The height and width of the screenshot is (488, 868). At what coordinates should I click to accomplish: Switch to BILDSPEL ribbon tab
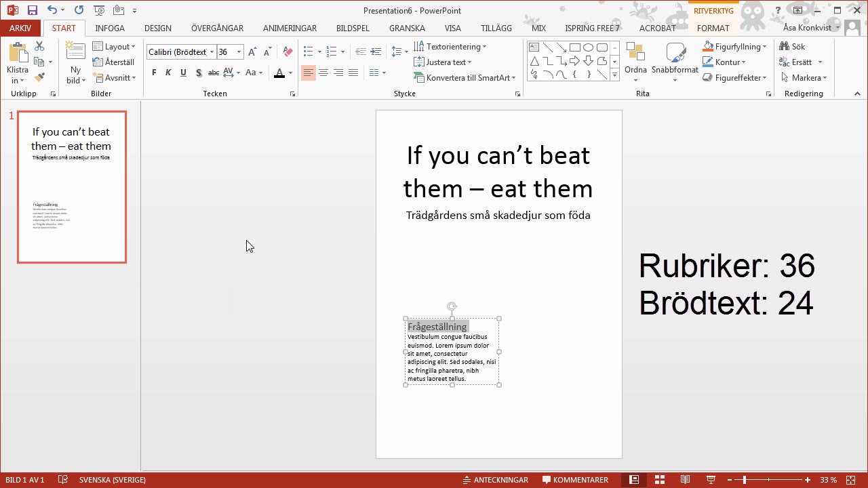(353, 28)
